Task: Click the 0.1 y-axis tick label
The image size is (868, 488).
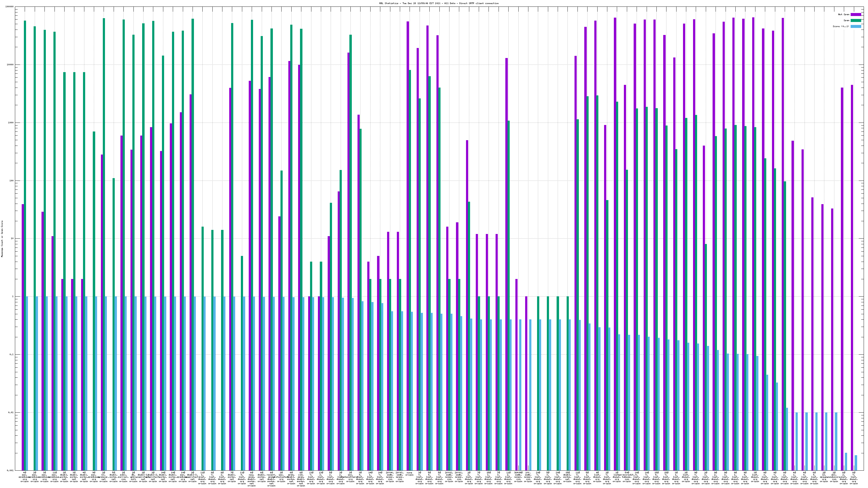Action: (12, 355)
